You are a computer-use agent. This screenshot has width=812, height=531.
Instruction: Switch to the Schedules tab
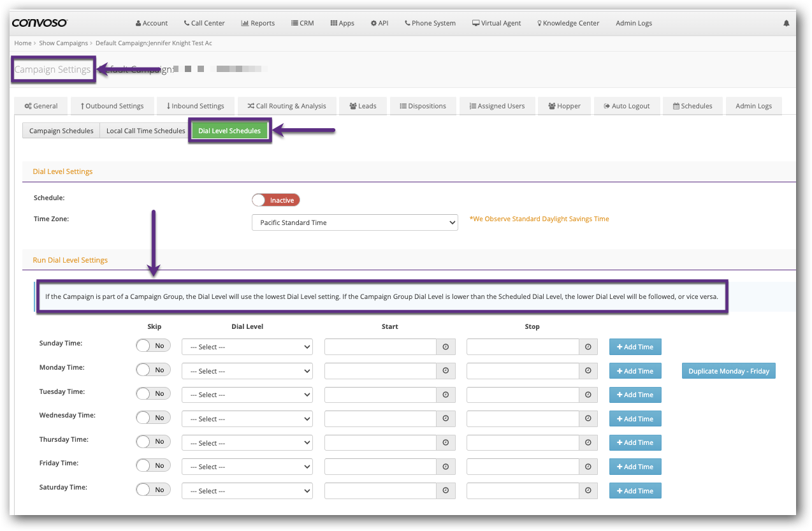point(693,106)
